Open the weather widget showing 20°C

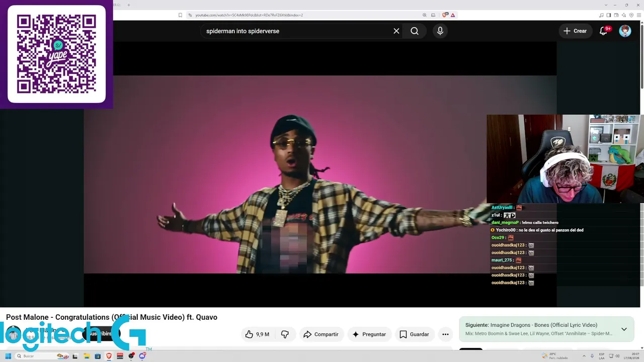pyautogui.click(x=555, y=356)
